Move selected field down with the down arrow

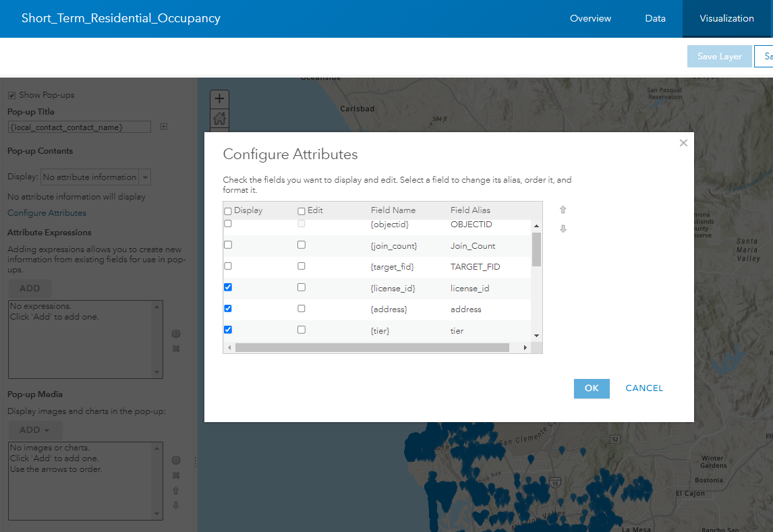tap(563, 228)
